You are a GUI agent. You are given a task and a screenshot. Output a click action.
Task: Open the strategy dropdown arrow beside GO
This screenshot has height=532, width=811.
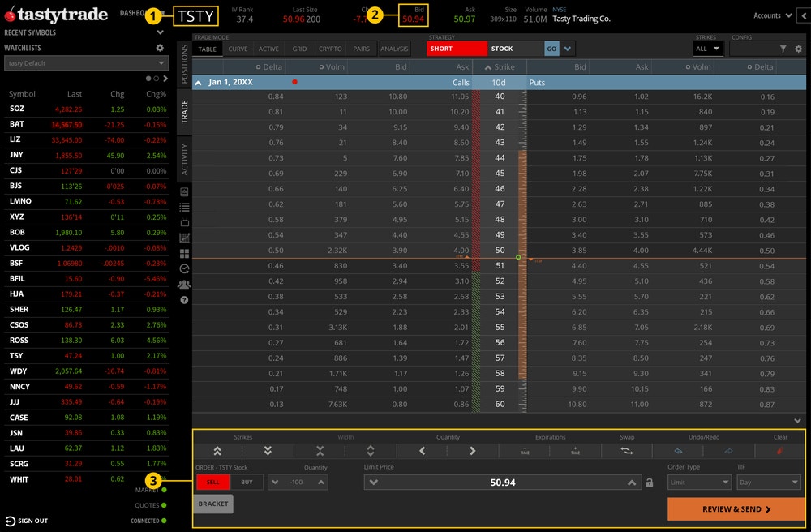click(568, 49)
